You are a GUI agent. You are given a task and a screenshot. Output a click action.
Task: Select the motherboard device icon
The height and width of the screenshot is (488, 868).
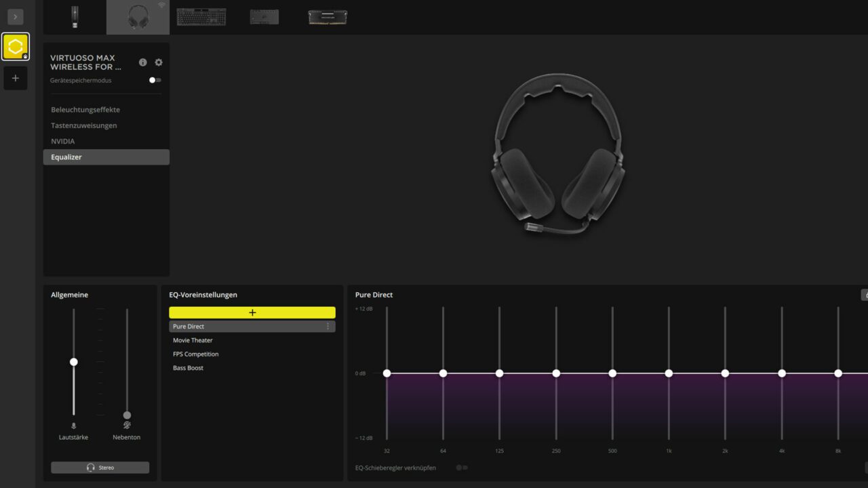pos(264,17)
